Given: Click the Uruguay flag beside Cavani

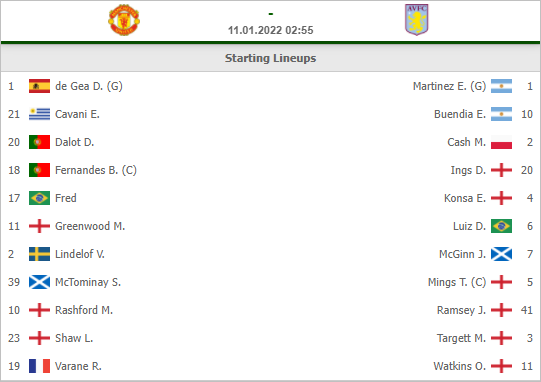Looking at the screenshot, I should pos(39,114).
